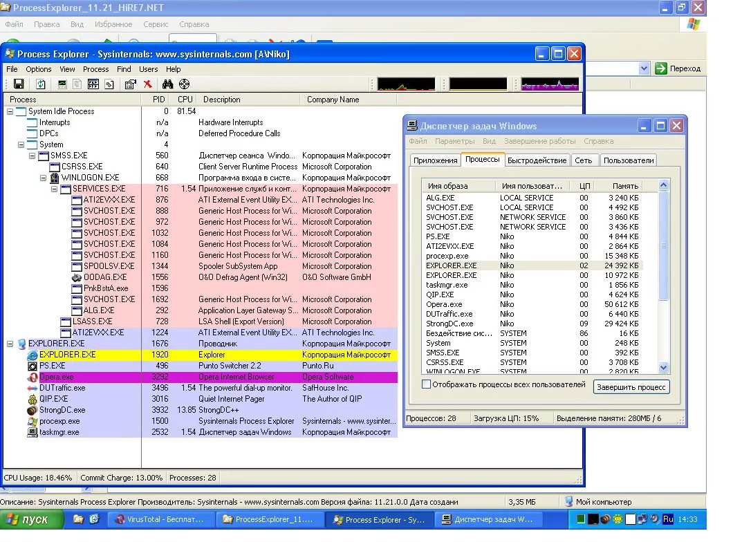Image resolution: width=733 pixels, height=560 pixels.
Task: Collapse the EXPLORER.EXE tree node
Action: click(10, 344)
